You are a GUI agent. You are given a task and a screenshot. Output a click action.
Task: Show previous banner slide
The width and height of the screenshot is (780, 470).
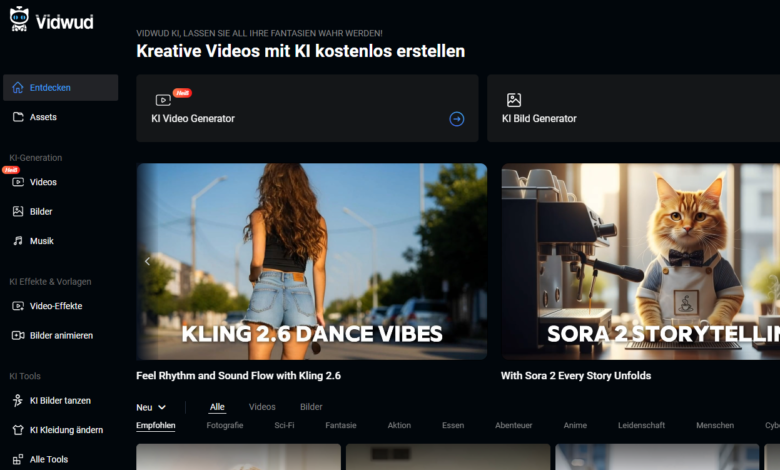147,261
